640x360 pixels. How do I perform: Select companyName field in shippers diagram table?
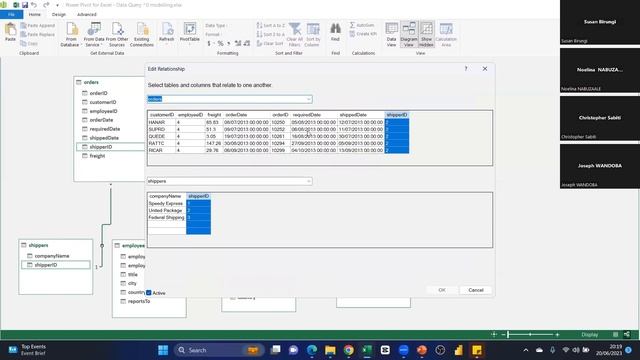(x=51, y=256)
